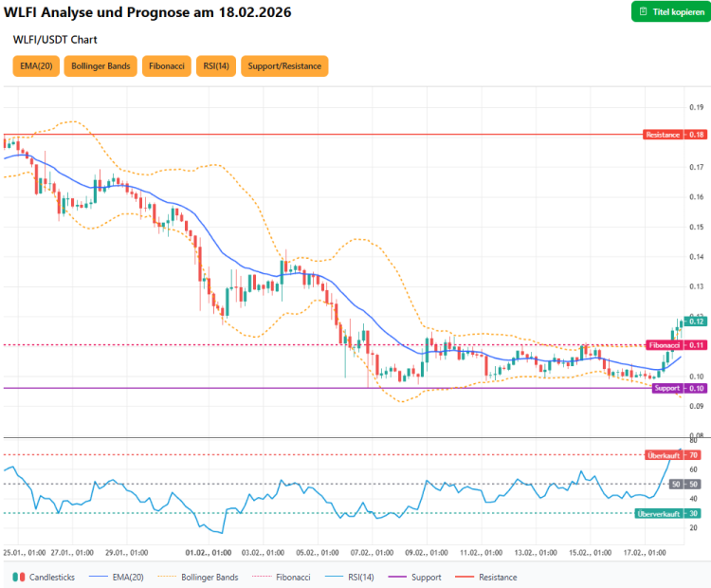Click the Candlesticks legend icon
Image resolution: width=711 pixels, height=588 pixels.
point(18,577)
